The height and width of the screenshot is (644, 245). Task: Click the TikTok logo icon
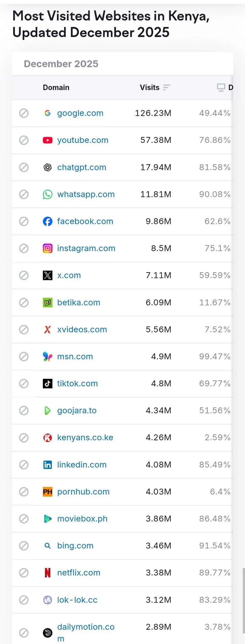47,384
